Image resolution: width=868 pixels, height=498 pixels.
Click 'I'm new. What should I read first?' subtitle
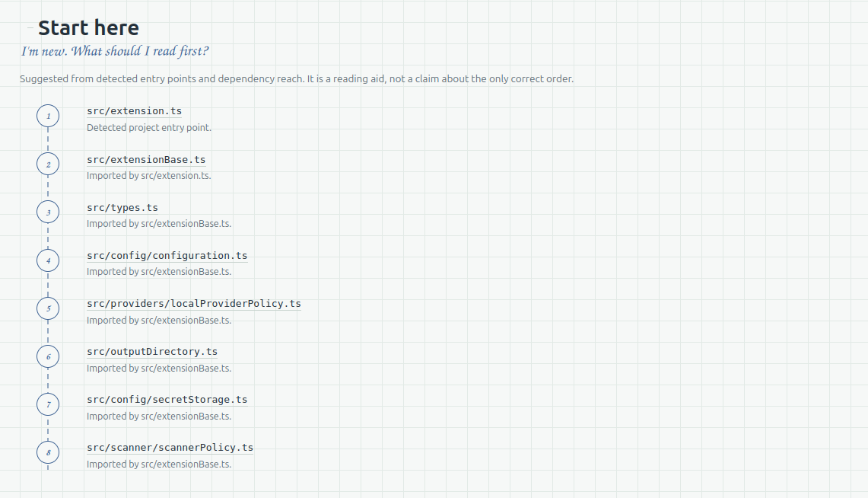click(115, 51)
